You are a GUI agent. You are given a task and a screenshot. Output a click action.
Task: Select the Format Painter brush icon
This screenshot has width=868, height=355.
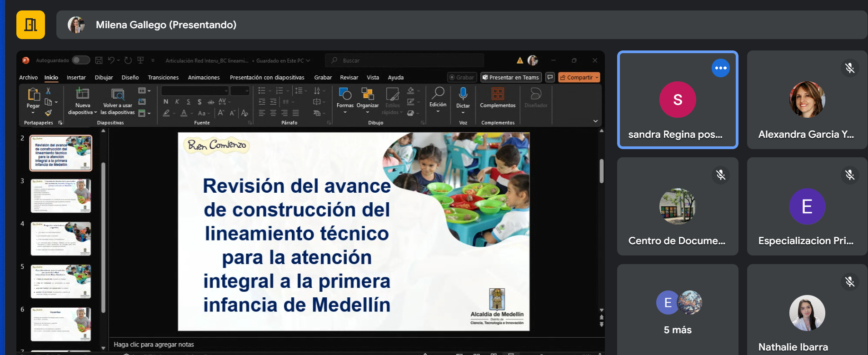[x=48, y=113]
